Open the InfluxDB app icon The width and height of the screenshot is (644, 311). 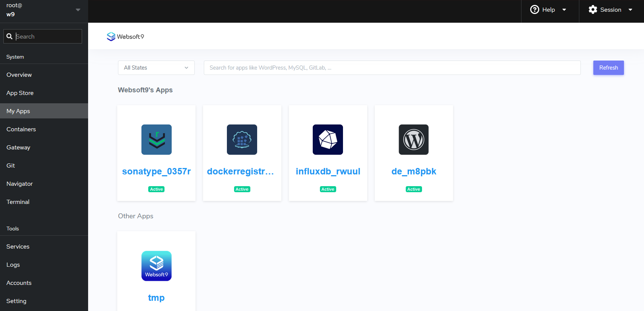click(328, 140)
